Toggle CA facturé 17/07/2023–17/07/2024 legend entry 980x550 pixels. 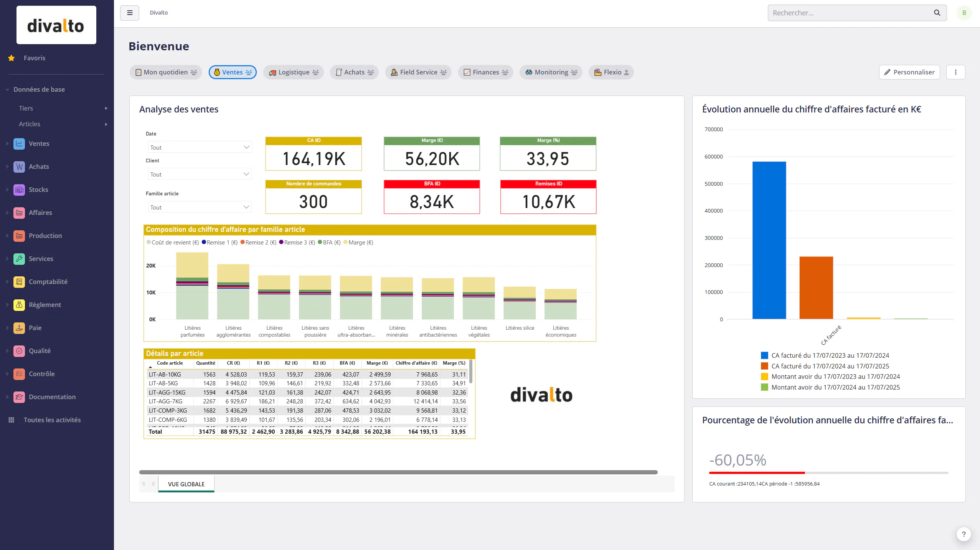click(x=825, y=355)
